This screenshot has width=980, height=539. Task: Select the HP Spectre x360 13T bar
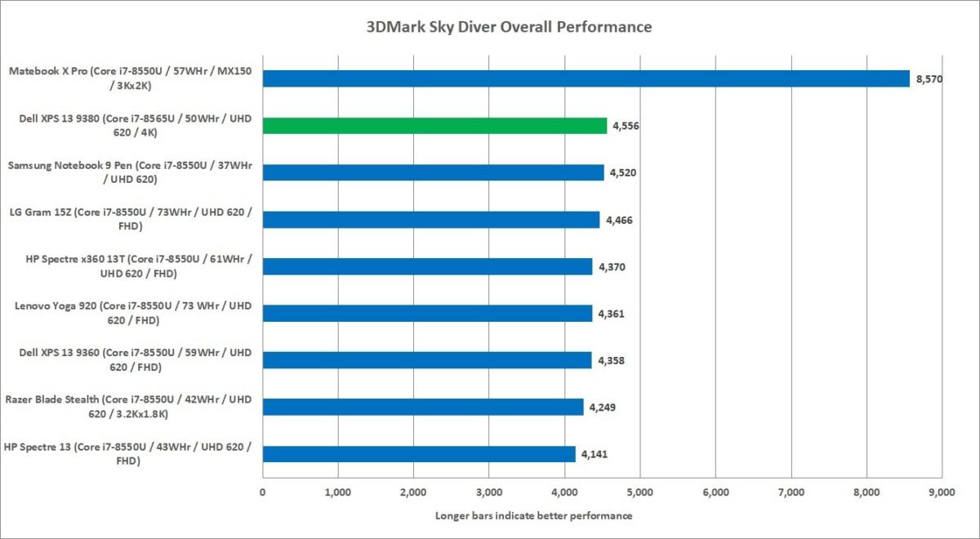427,266
